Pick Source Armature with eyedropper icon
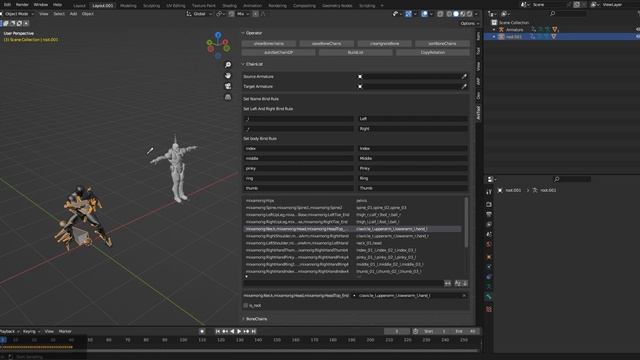 [464, 76]
